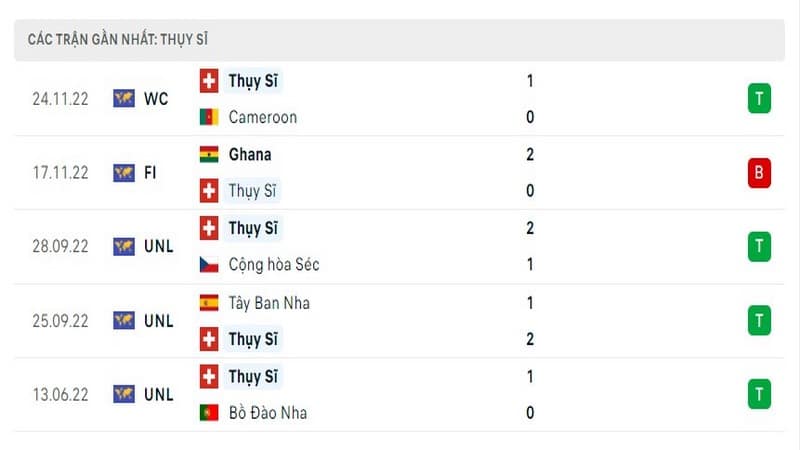Open the Ghana team link
The width and height of the screenshot is (800, 450).
tap(249, 154)
